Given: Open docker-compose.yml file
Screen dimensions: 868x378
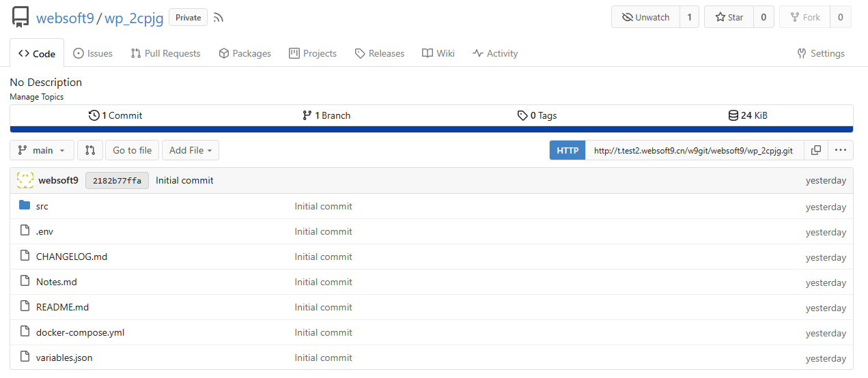Looking at the screenshot, I should click(x=80, y=332).
